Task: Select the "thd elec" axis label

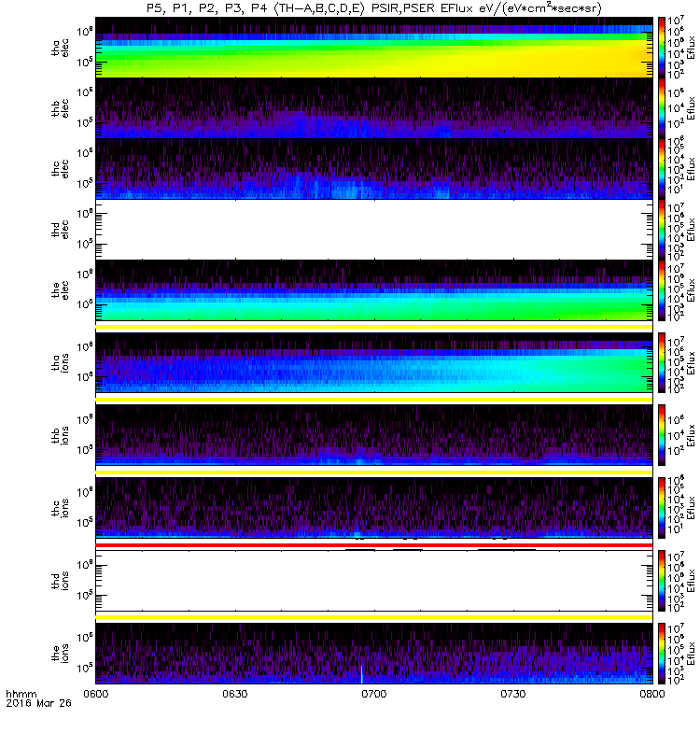Action: [60, 229]
